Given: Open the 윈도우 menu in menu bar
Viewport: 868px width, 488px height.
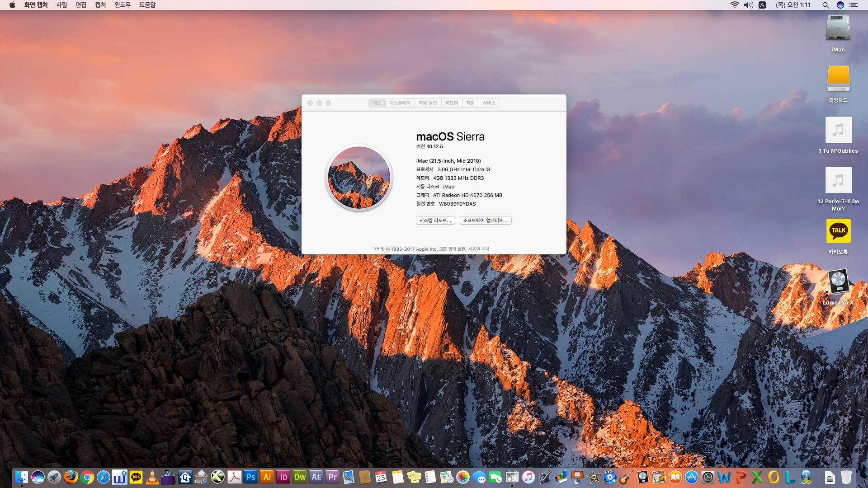Looking at the screenshot, I should point(122,5).
